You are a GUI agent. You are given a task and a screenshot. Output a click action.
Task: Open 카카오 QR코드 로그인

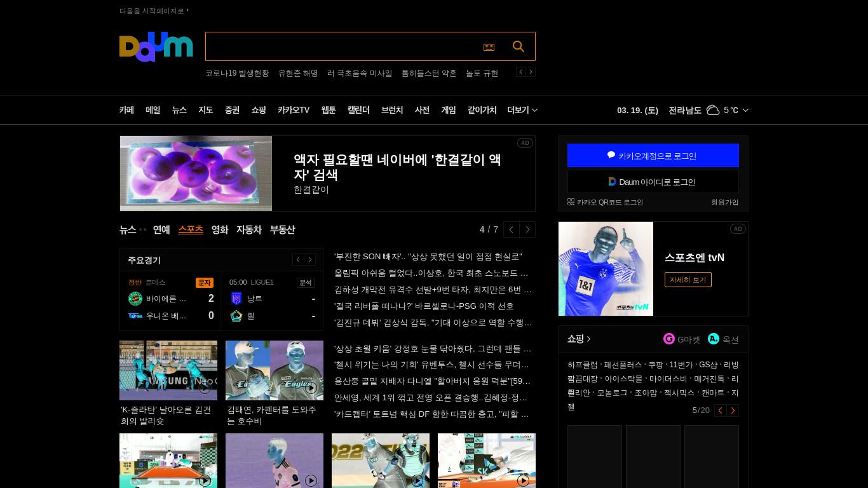tap(606, 202)
